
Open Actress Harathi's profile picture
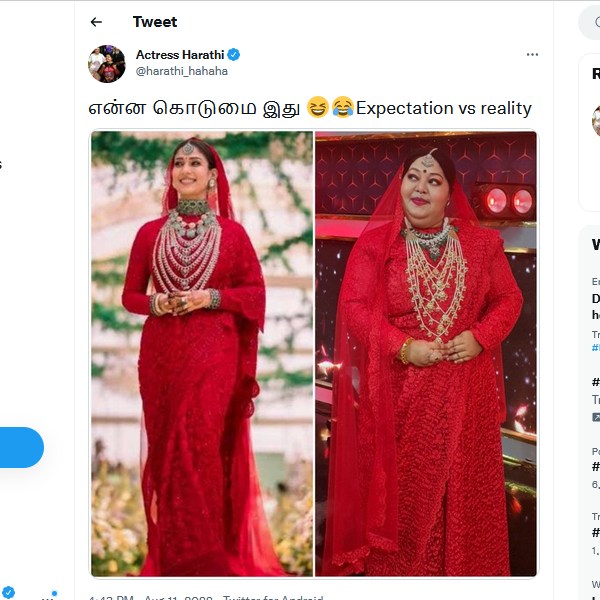click(x=107, y=63)
